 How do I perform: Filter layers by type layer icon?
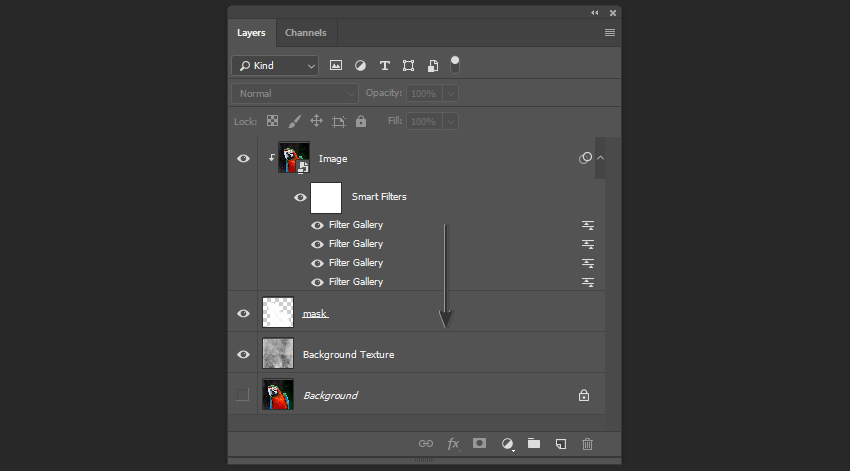pos(384,66)
